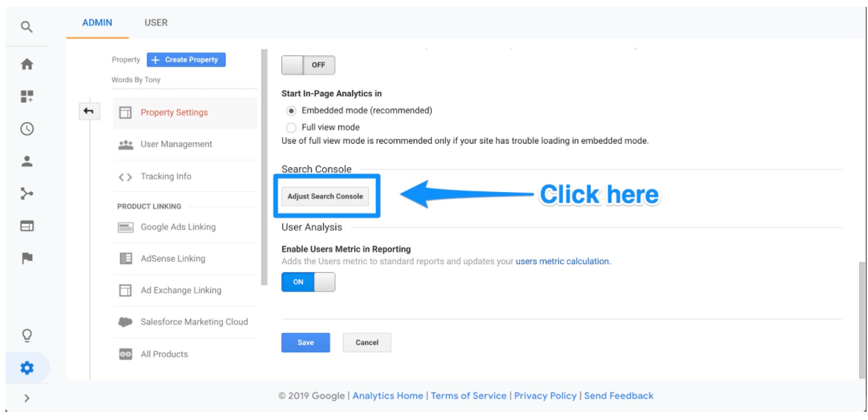
Task: Open Customization dashboards icon in sidebar
Action: [x=27, y=97]
